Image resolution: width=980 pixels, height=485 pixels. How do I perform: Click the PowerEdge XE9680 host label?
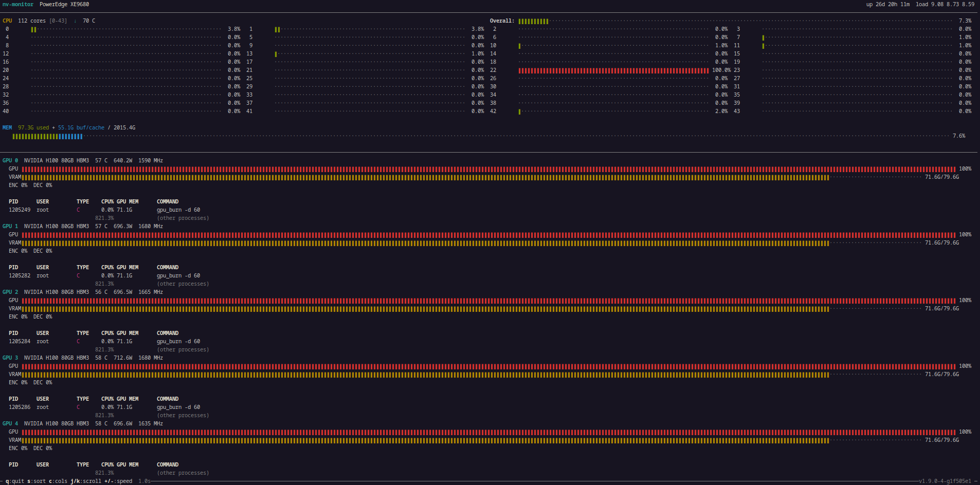point(64,5)
